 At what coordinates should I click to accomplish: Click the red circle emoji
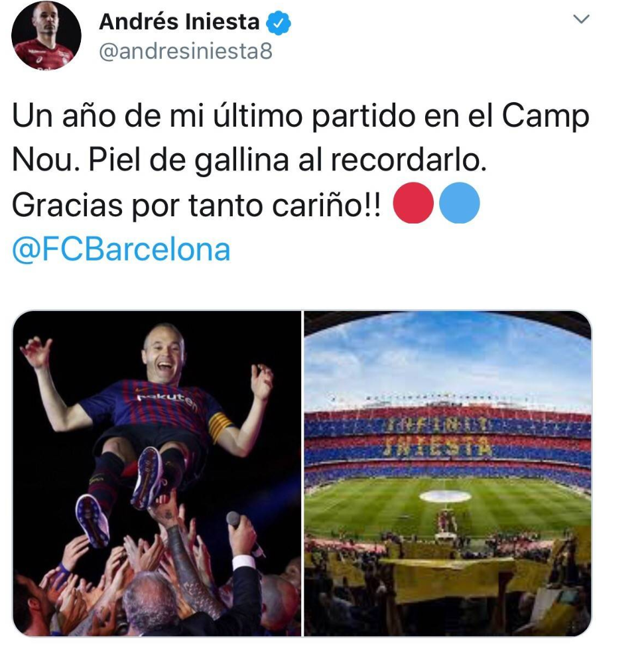[413, 203]
